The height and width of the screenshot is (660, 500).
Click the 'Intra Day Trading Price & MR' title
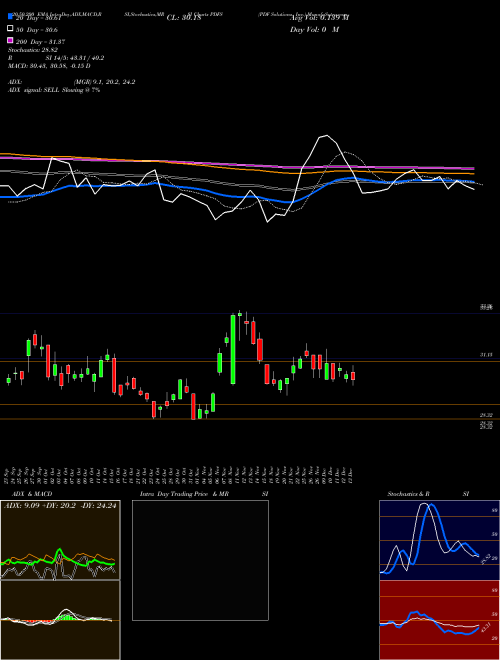(x=184, y=494)
